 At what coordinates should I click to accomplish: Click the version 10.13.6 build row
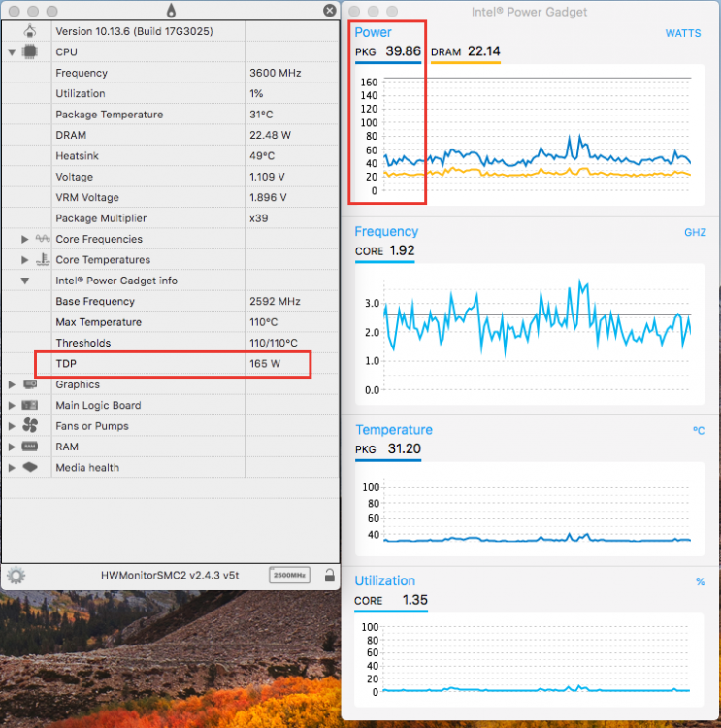[171, 31]
